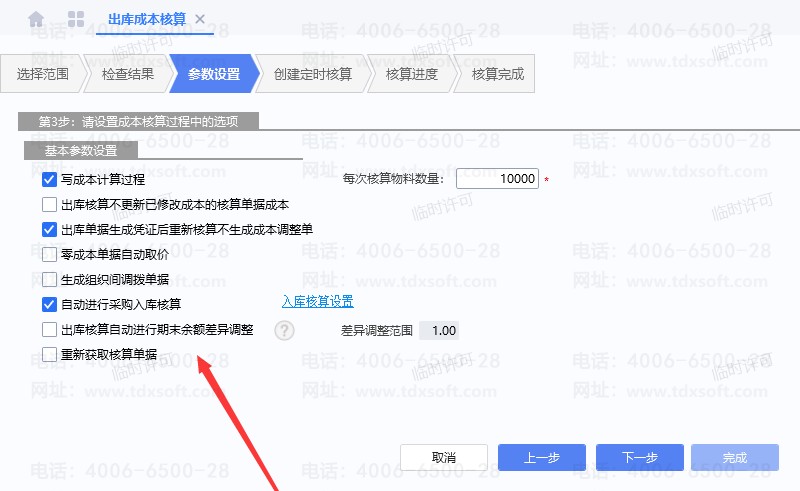Enable 出库核算不更新已修改成本的核算单据成本 option

pyautogui.click(x=49, y=205)
